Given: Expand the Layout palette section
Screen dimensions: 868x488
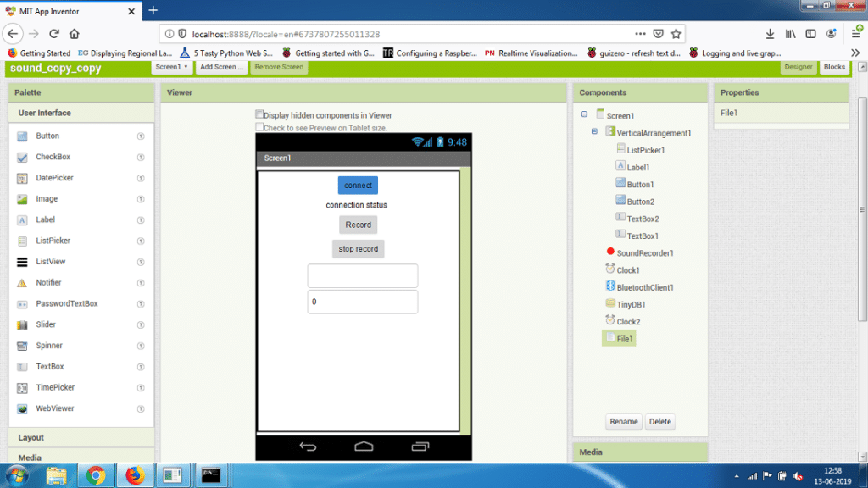Looking at the screenshot, I should [x=32, y=438].
